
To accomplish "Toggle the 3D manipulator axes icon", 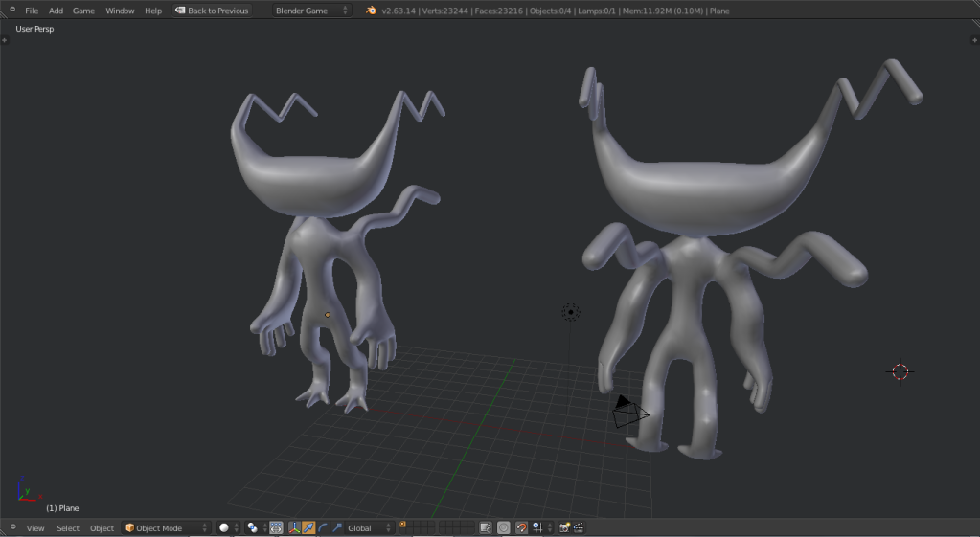I will 294,528.
